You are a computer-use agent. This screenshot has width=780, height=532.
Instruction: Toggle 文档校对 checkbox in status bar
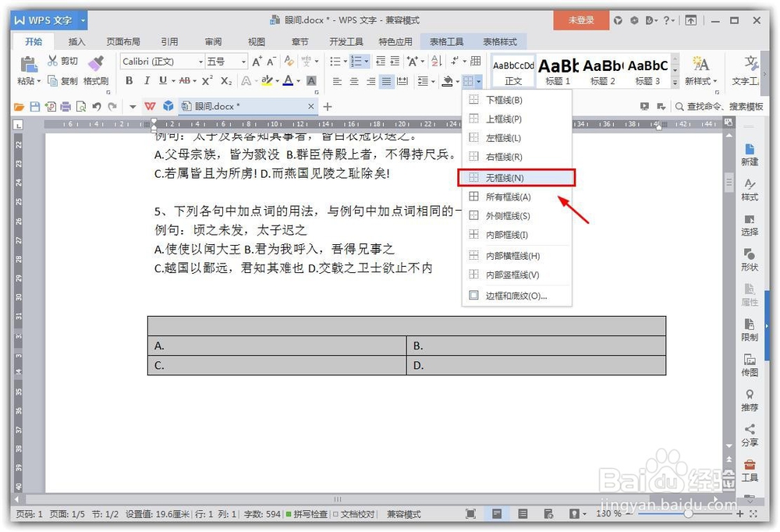[x=353, y=514]
